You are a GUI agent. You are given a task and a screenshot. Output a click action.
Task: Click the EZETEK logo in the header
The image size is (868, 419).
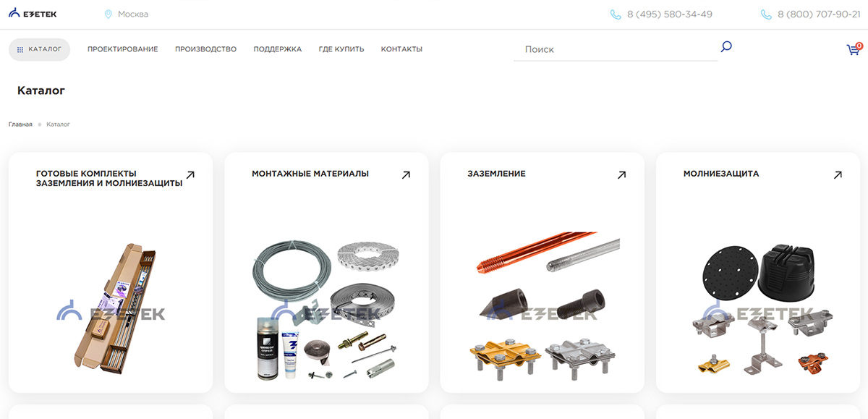(x=33, y=14)
